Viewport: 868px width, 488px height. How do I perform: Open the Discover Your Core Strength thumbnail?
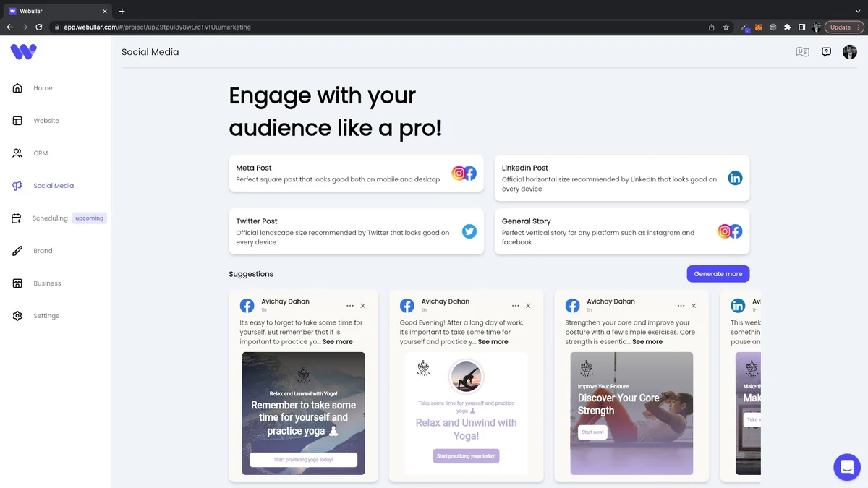[x=631, y=413]
